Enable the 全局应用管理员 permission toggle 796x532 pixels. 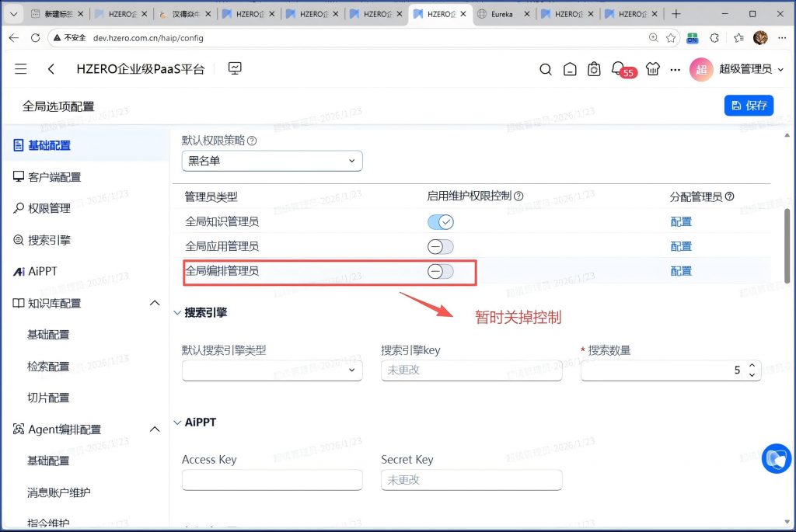(x=440, y=246)
